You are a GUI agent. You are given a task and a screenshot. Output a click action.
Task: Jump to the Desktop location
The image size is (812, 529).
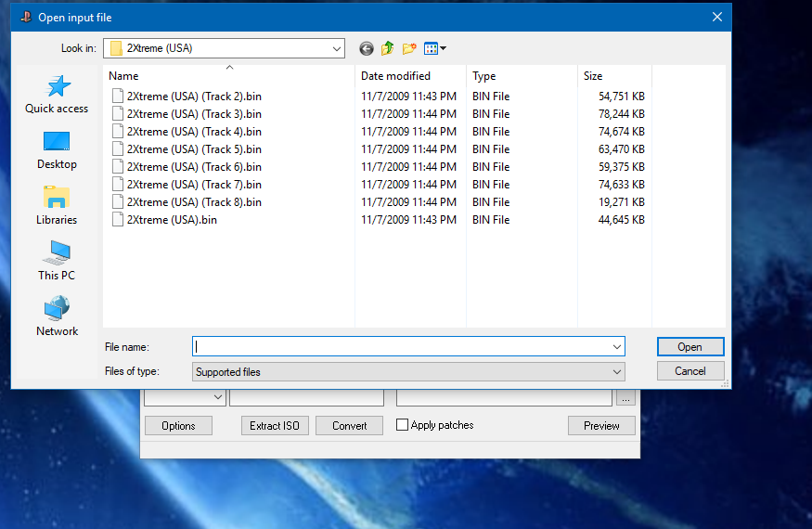click(x=57, y=150)
